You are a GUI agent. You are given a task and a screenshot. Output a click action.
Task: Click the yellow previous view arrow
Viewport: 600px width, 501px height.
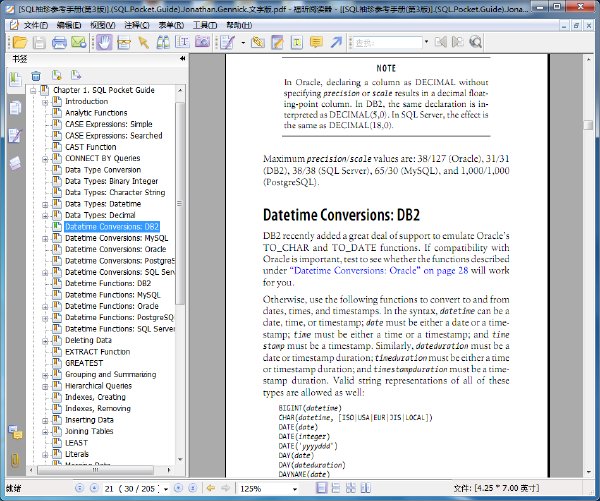pos(210,488)
